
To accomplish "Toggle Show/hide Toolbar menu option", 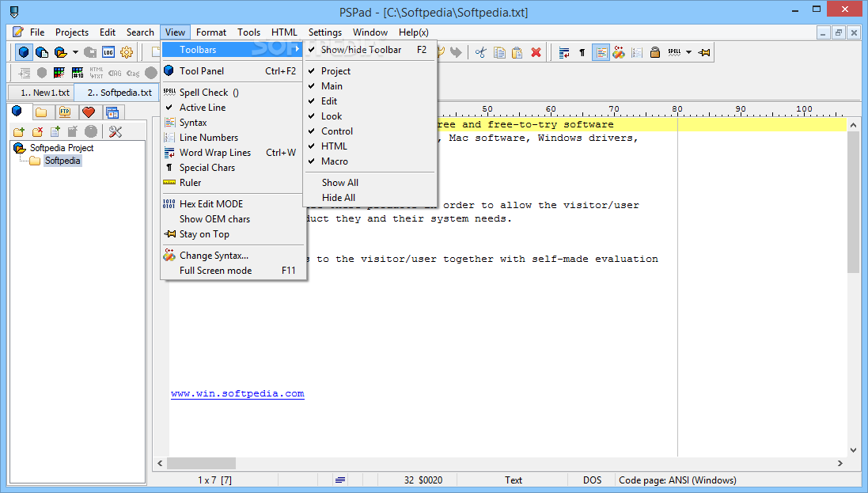I will point(370,50).
